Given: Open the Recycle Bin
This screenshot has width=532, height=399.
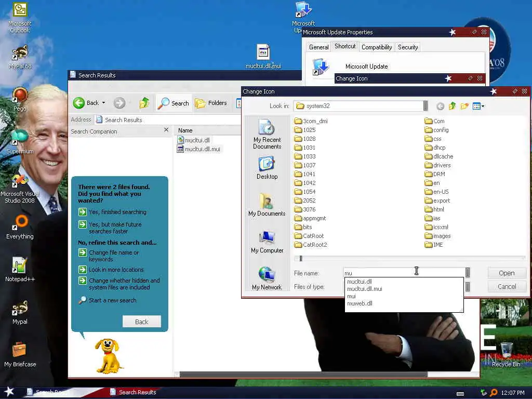Looking at the screenshot, I should tap(506, 355).
